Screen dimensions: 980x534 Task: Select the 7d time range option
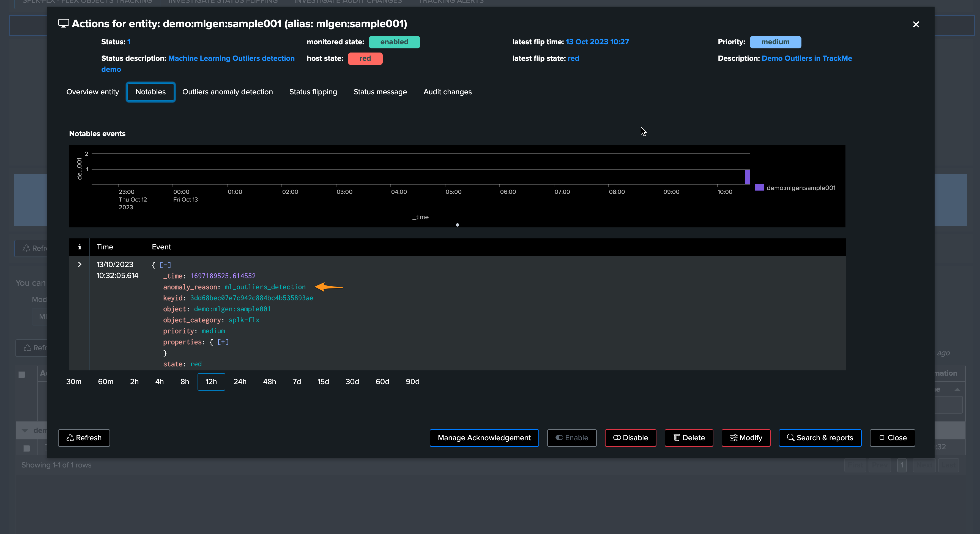coord(297,381)
